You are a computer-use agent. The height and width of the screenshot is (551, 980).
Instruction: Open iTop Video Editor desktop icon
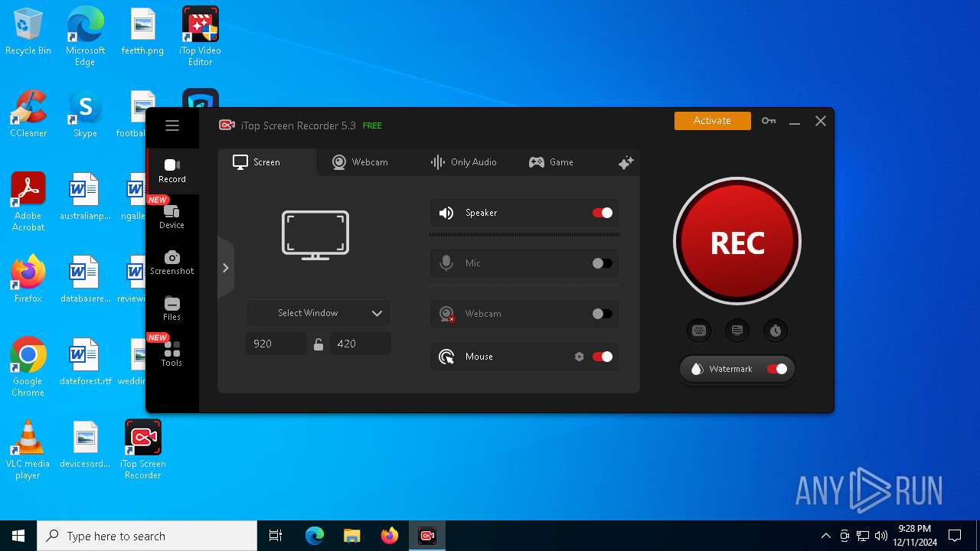tap(201, 36)
